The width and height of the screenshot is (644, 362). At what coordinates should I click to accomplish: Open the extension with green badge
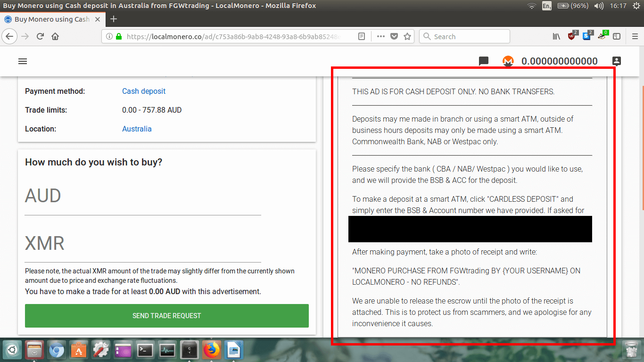pyautogui.click(x=603, y=36)
